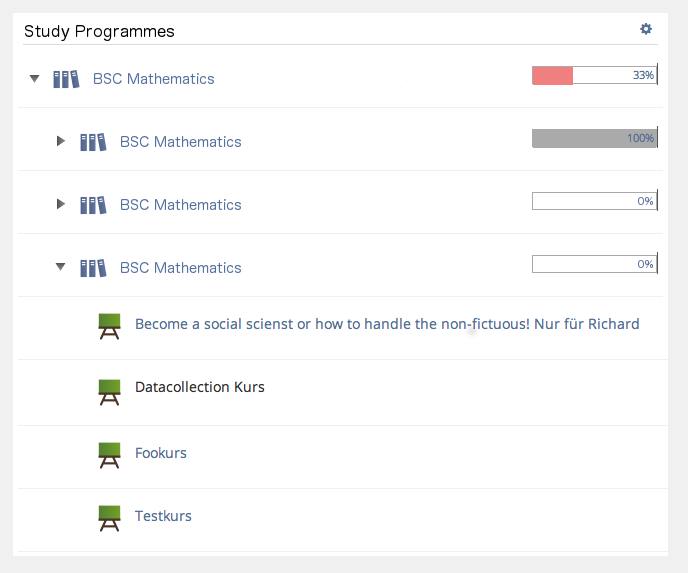This screenshot has height=573, width=688.
Task: Click books icon of expanded 0% sub-programme
Action: click(93, 268)
